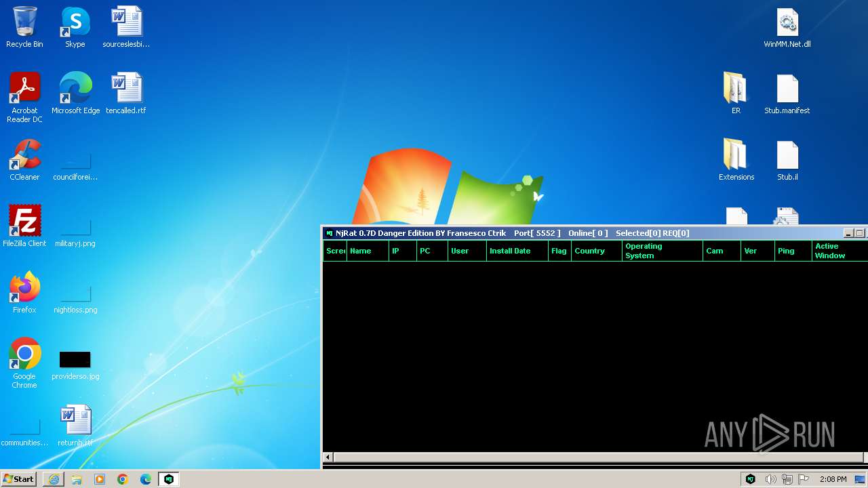Click the IP column header
The height and width of the screenshot is (488, 868).
(403, 251)
